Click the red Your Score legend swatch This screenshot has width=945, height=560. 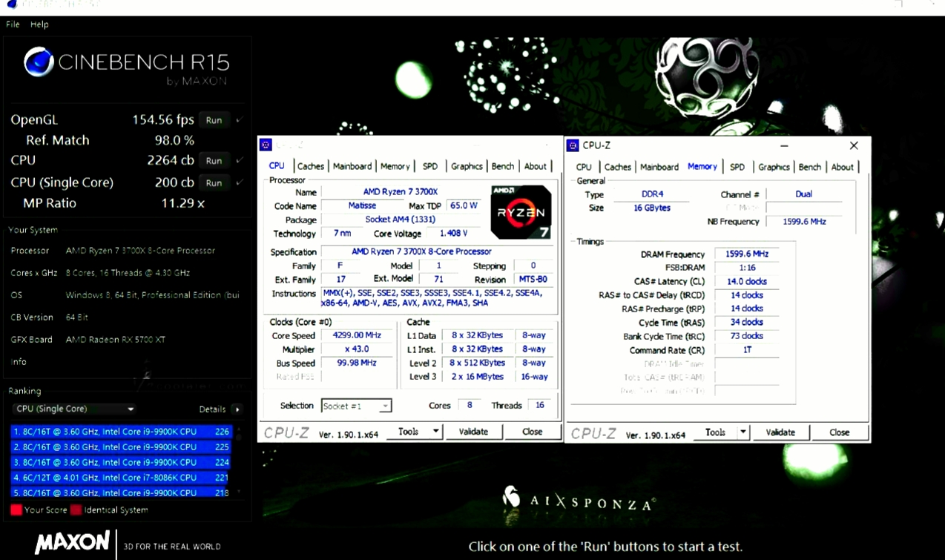[x=16, y=510]
